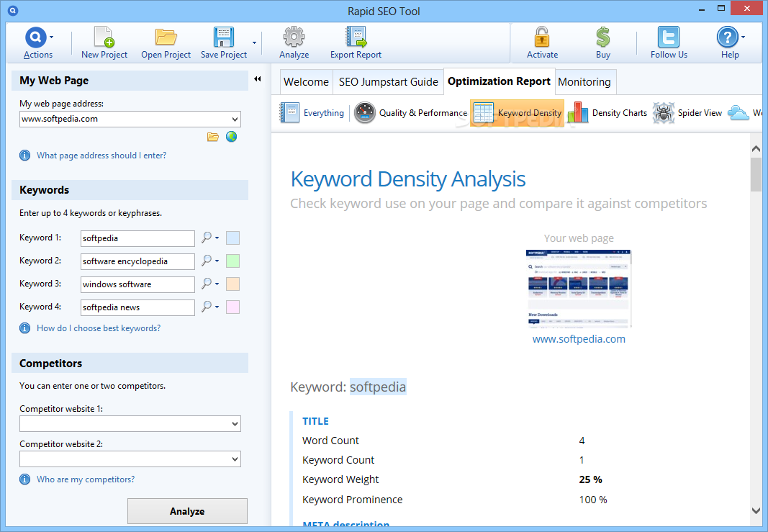Open the web page address dropdown
768x532 pixels.
(x=235, y=119)
